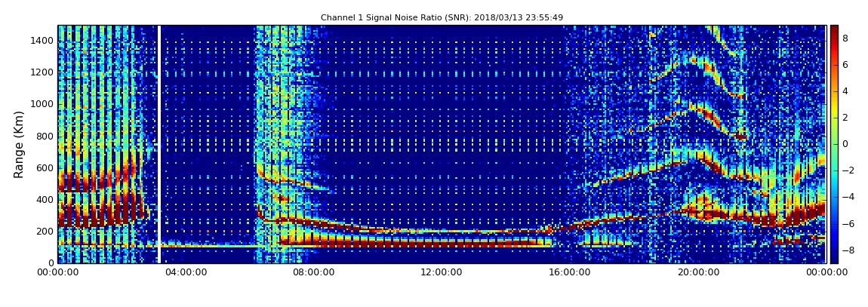The height and width of the screenshot is (307, 868).
Task: Select the 1000 tick label on the range axis
Action: coord(42,104)
